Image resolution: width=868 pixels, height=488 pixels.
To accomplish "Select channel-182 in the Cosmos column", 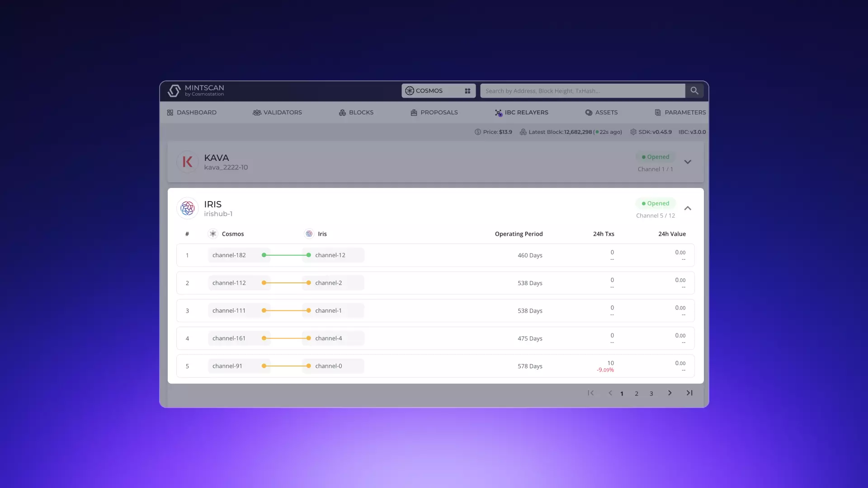I will pos(229,255).
